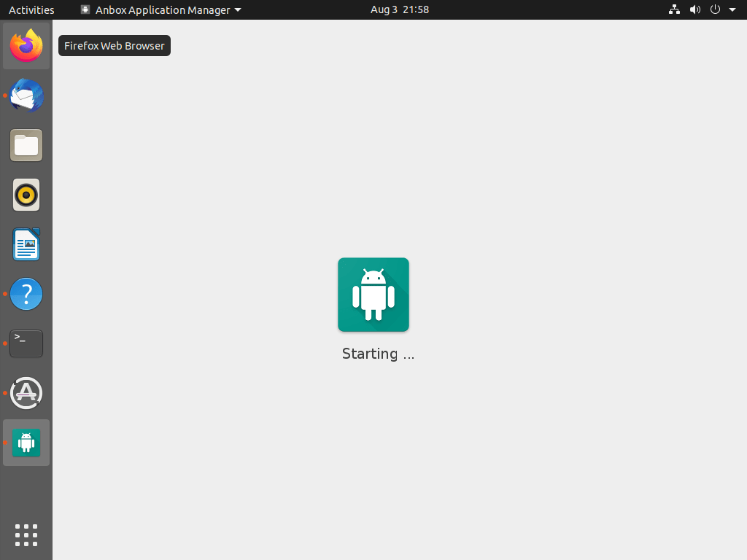Click the Activities overview button
This screenshot has height=560, width=747.
(31, 9)
